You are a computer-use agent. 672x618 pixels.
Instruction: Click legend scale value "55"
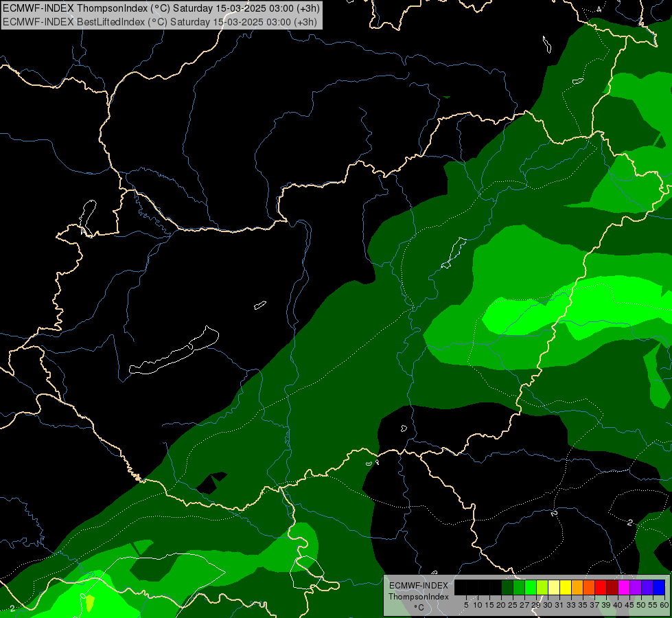(x=653, y=605)
